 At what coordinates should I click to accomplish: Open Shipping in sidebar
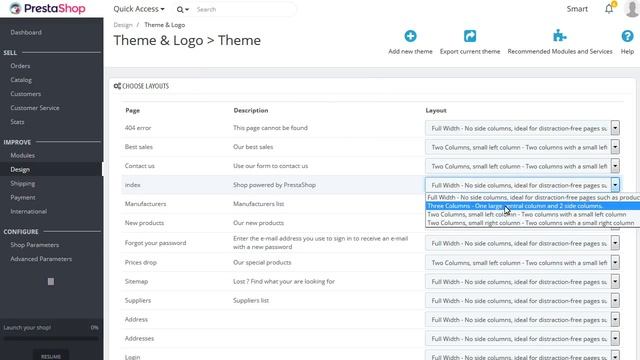click(x=22, y=184)
